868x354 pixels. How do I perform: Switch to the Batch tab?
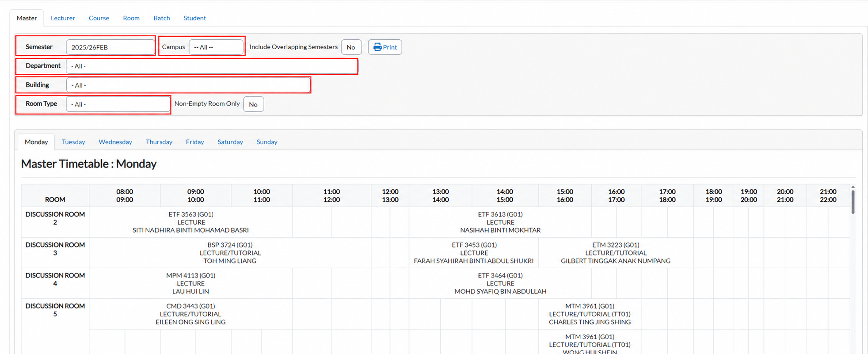(x=162, y=18)
